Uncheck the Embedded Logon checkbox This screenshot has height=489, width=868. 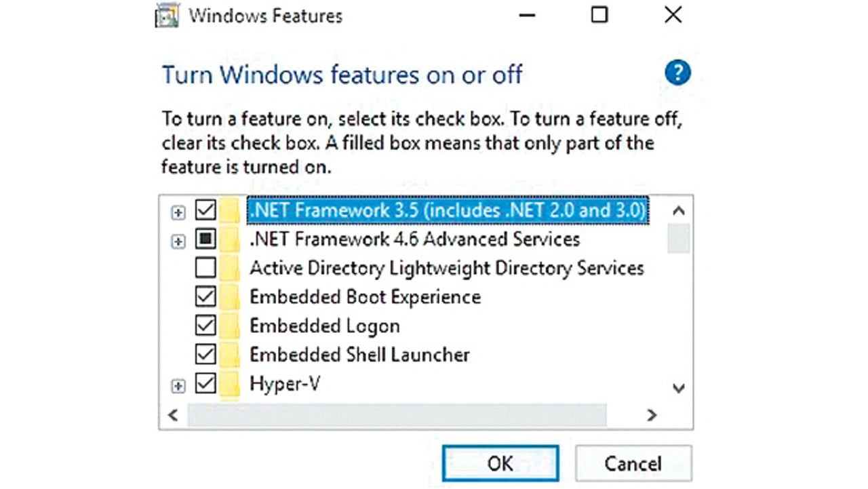(205, 326)
